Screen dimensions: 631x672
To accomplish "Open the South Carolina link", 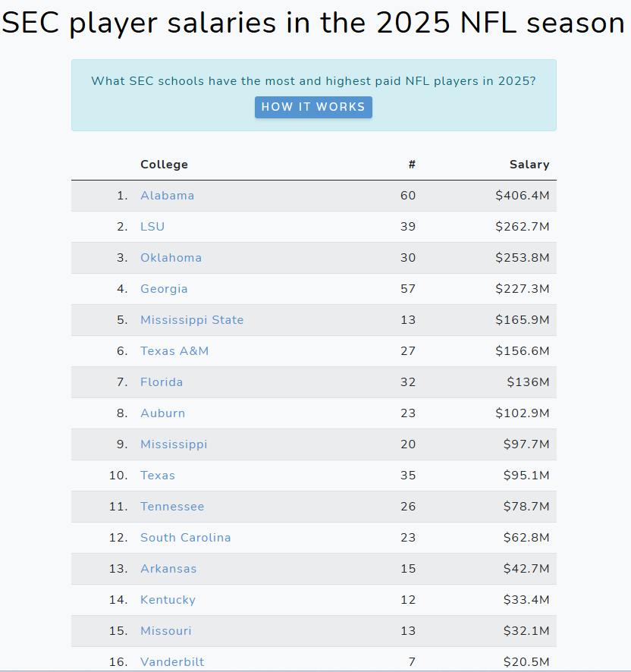I will click(x=186, y=538).
